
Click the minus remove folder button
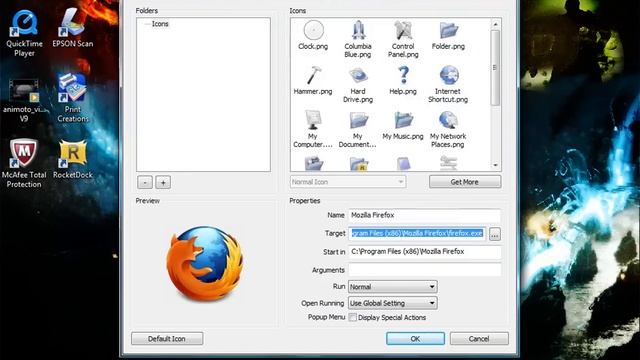[x=145, y=182]
